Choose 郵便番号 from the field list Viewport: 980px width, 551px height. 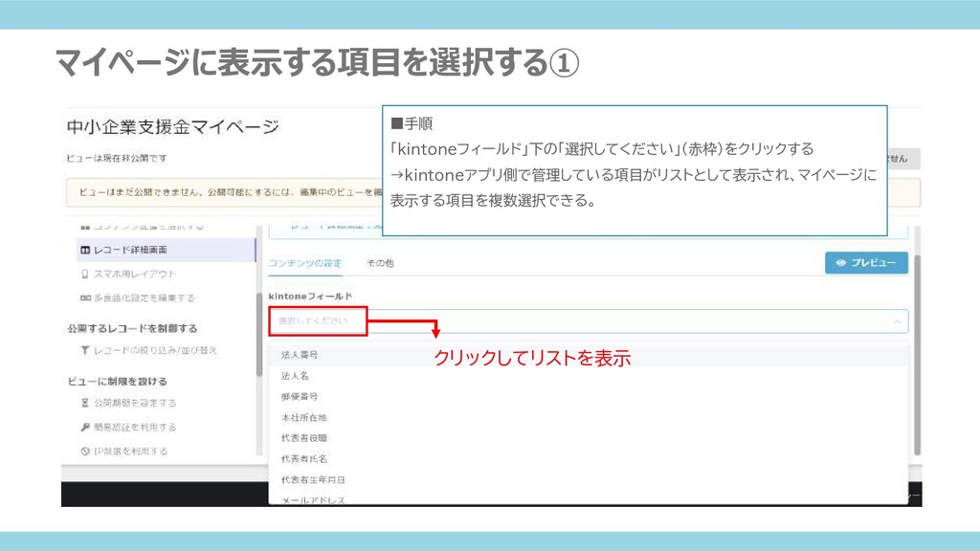pos(588,397)
